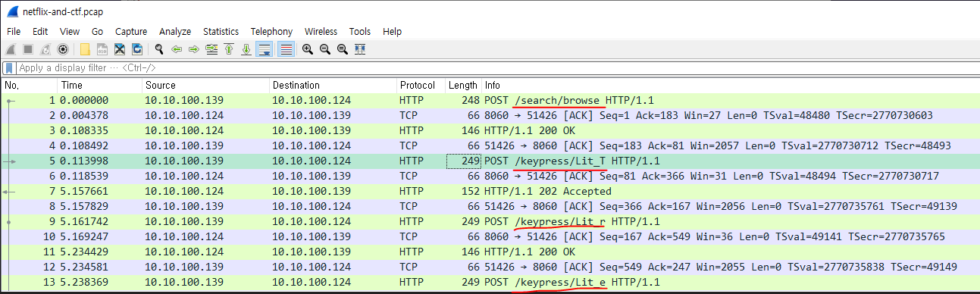Viewport: 980px width, 294px height.
Task: Open the Analyze menu
Action: pyautogui.click(x=175, y=32)
